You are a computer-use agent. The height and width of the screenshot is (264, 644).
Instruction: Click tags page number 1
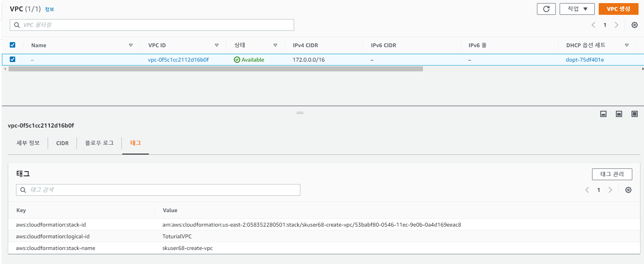[599, 190]
